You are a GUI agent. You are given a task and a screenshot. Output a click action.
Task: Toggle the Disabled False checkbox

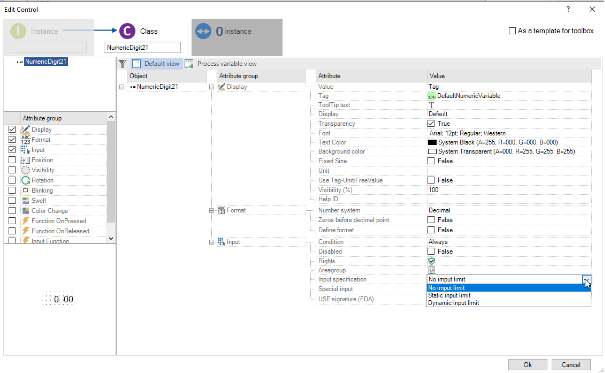click(x=431, y=251)
